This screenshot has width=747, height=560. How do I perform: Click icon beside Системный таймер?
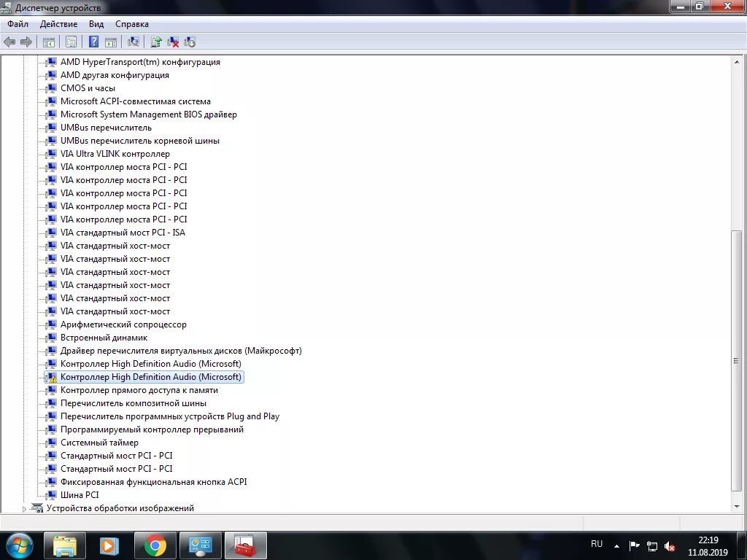pos(51,443)
